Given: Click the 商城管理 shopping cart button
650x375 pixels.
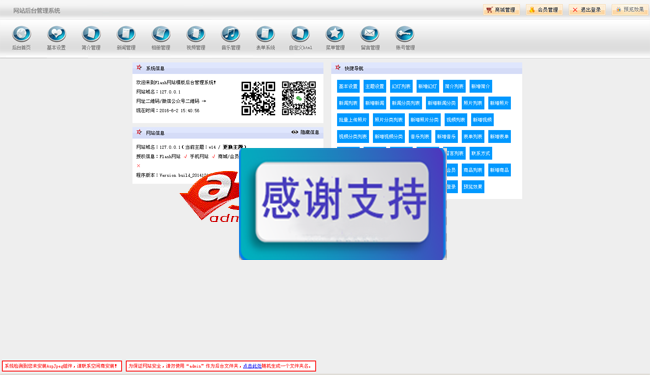Looking at the screenshot, I should click(x=501, y=10).
